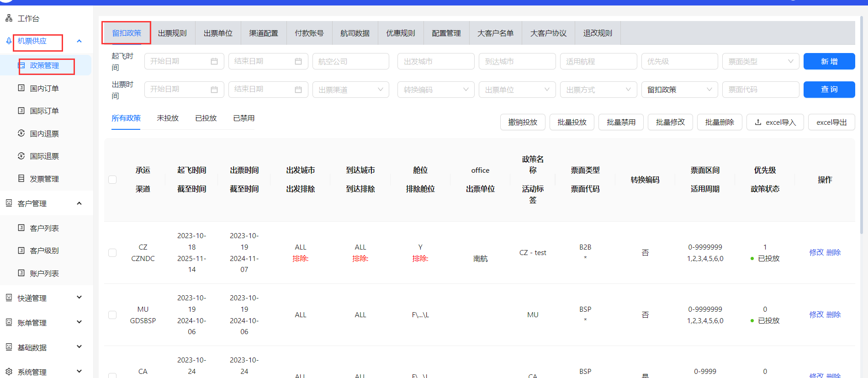
Task: Open the 票面类型 dropdown
Action: 760,61
